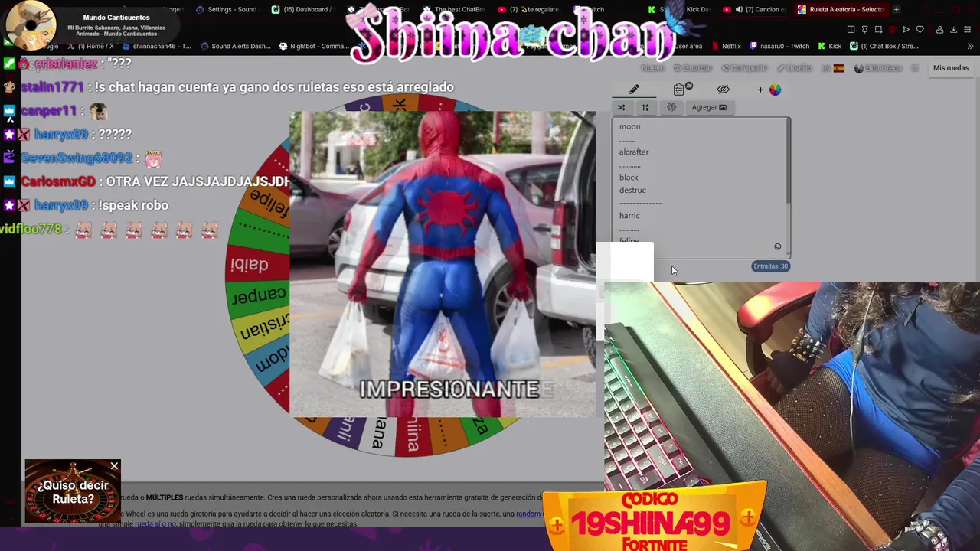Image resolution: width=980 pixels, height=551 pixels.
Task: Open the Netflix bookmark
Action: click(x=726, y=46)
